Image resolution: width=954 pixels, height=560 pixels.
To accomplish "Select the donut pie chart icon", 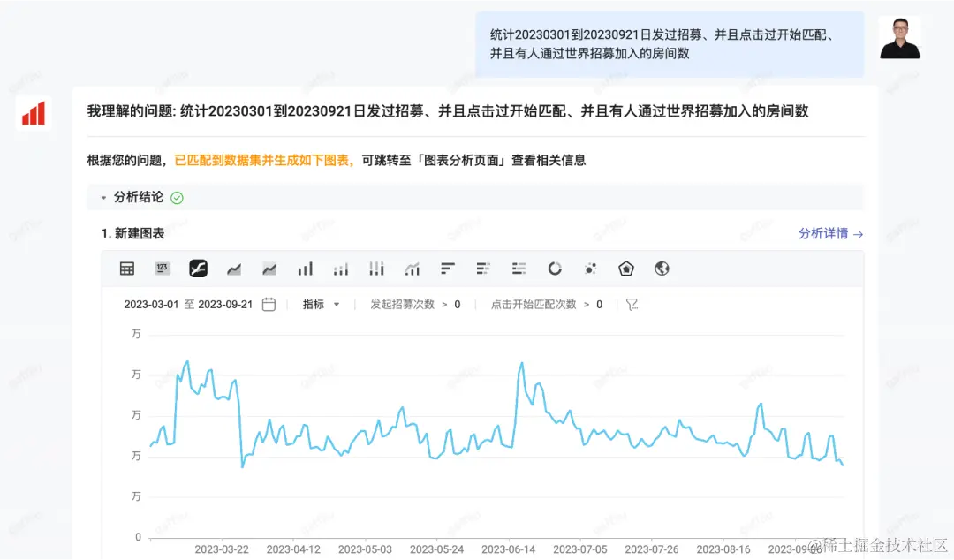I will coord(555,269).
